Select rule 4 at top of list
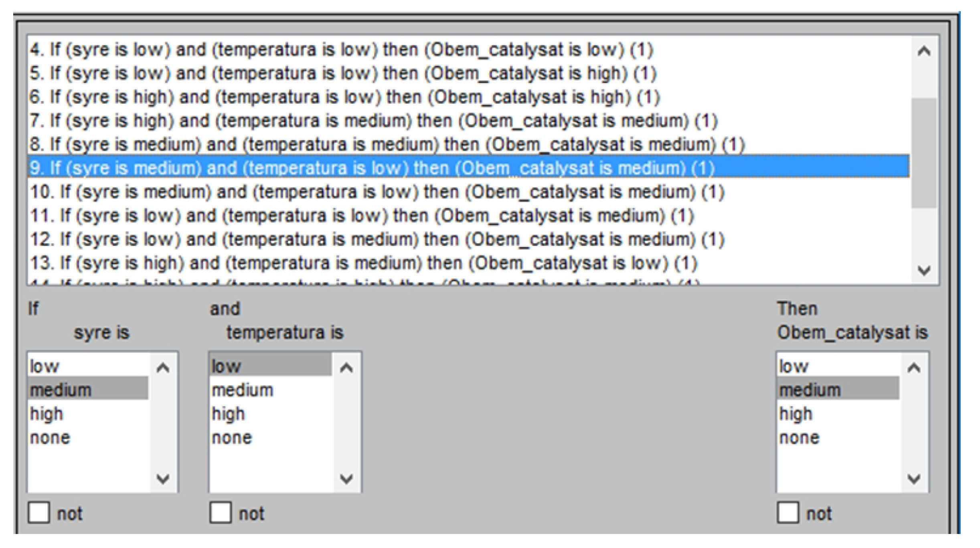The image size is (980, 548). (341, 50)
